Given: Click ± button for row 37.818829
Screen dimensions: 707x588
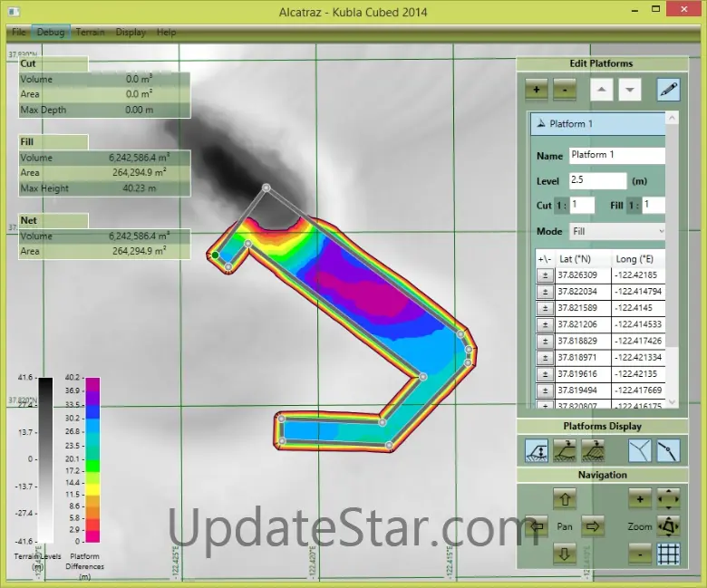Looking at the screenshot, I should tap(545, 341).
